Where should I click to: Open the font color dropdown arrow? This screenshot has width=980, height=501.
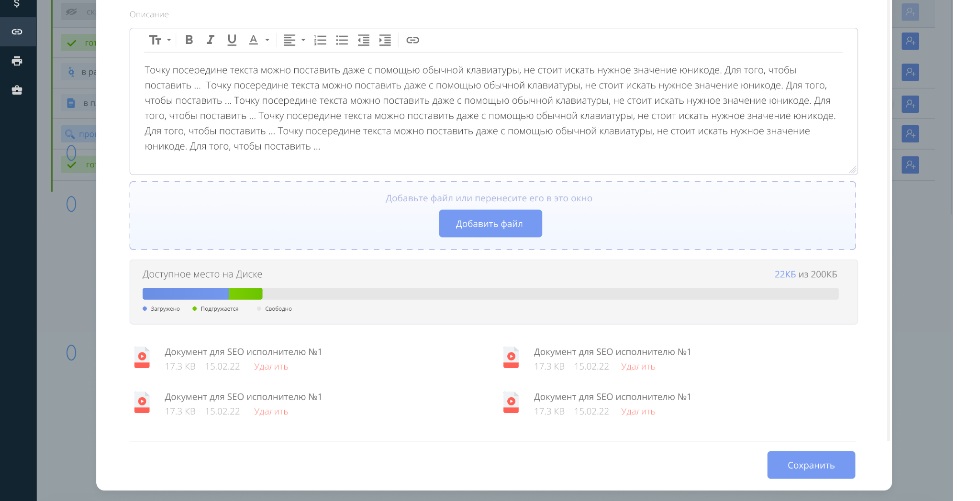pyautogui.click(x=267, y=40)
